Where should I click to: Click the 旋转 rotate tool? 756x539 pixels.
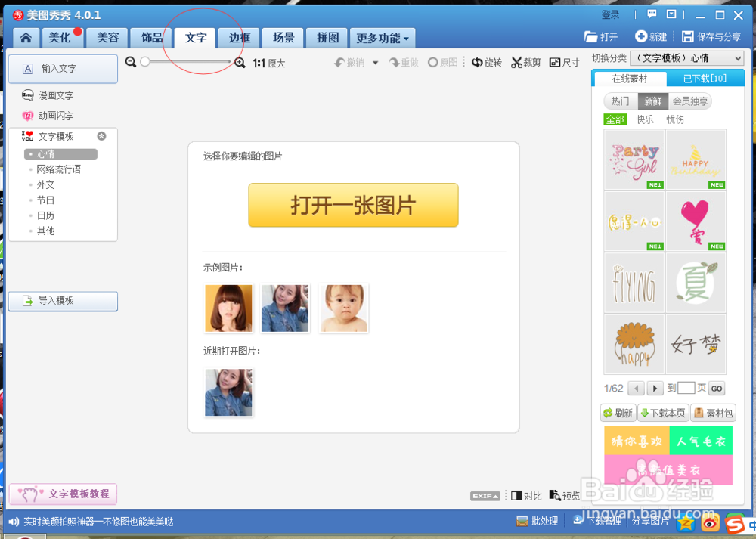tap(486, 63)
